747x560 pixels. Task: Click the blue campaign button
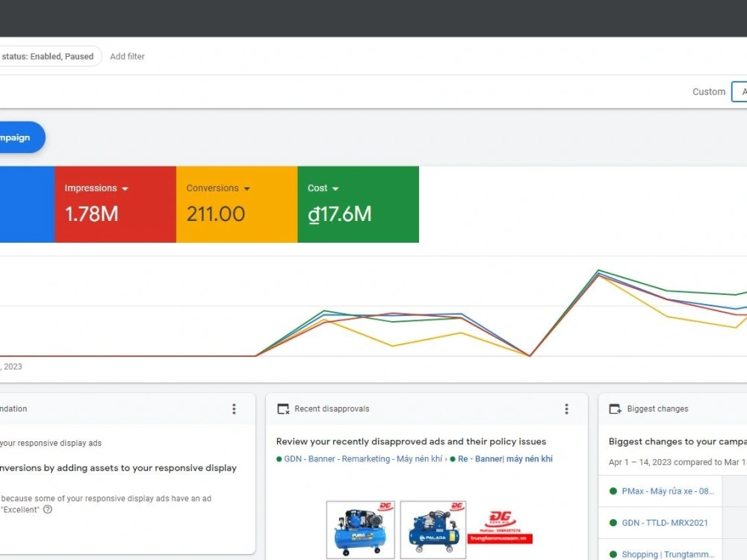point(22,137)
